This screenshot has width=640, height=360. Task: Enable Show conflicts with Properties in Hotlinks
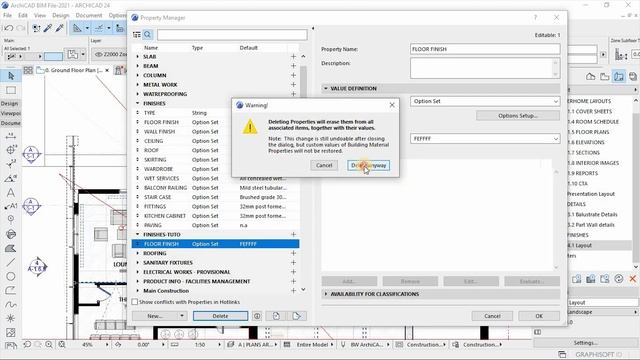(x=135, y=302)
